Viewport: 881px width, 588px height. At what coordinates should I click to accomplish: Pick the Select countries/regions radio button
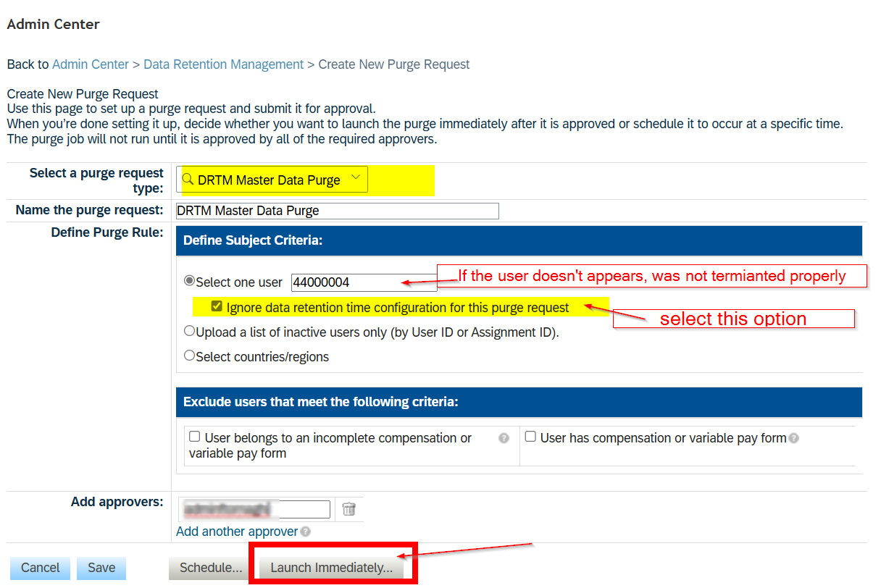190,356
